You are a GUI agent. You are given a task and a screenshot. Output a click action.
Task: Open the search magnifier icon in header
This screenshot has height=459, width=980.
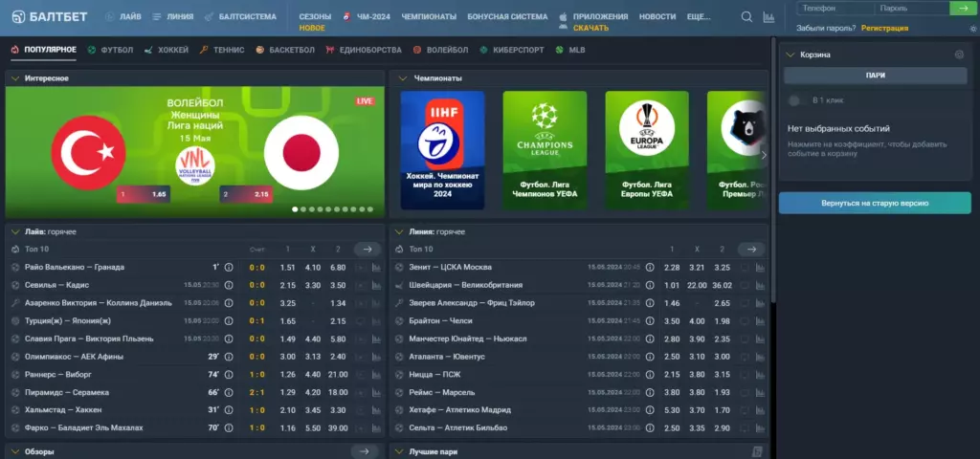[x=746, y=17]
